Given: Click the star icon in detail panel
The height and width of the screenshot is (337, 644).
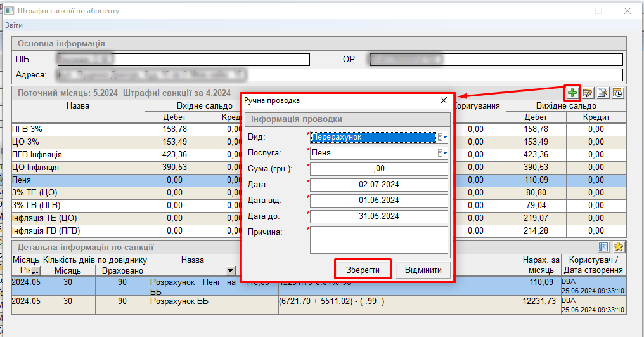Looking at the screenshot, I should [x=619, y=248].
